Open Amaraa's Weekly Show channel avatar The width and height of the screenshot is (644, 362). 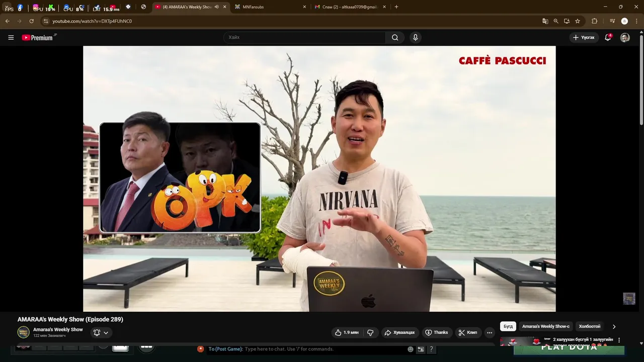23,332
